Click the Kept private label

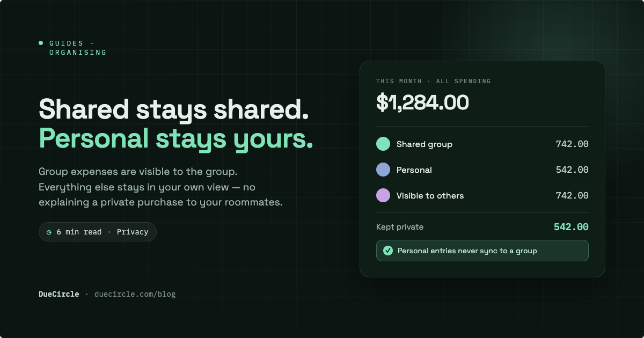pos(400,227)
